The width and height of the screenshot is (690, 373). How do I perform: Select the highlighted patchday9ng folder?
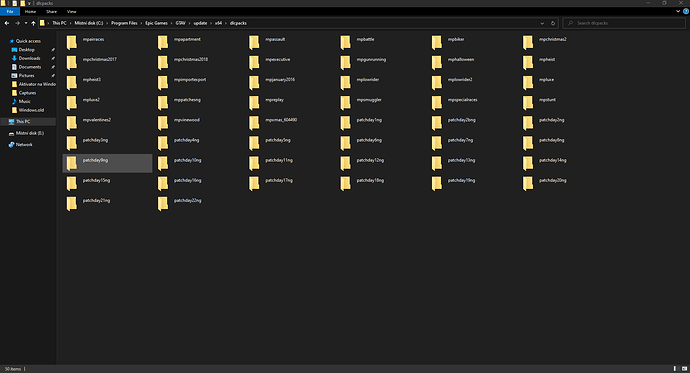[x=107, y=163]
